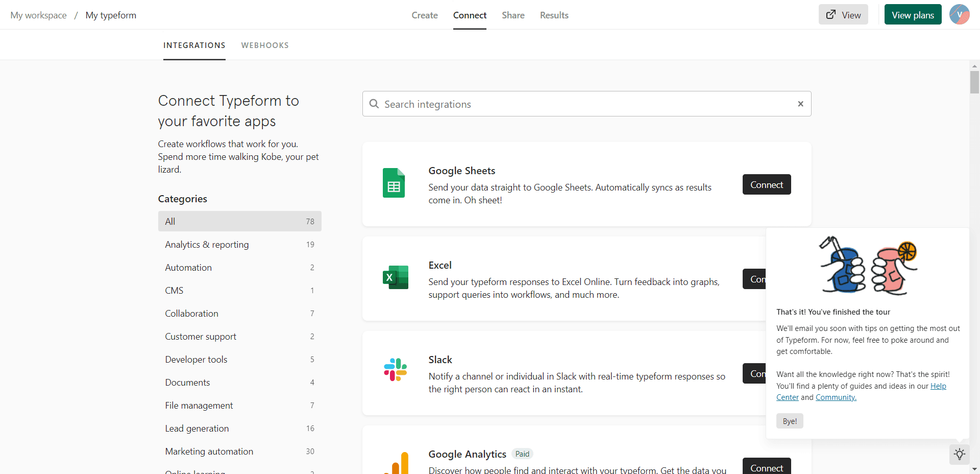Screen dimensions: 980x474
Task: Switch to the Webhooks sub-tab
Action: tap(265, 45)
